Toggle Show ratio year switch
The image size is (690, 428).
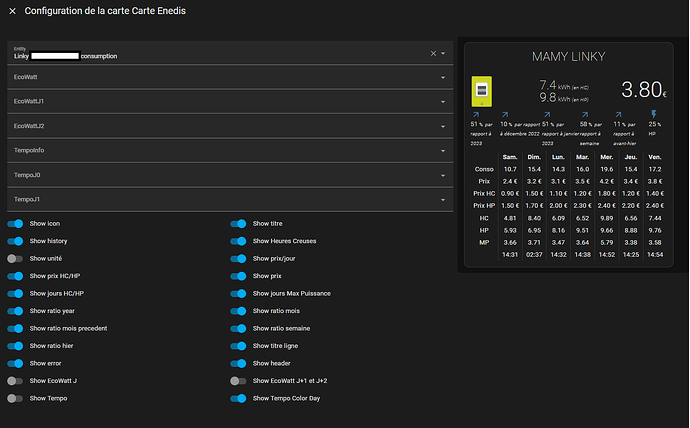(x=15, y=311)
